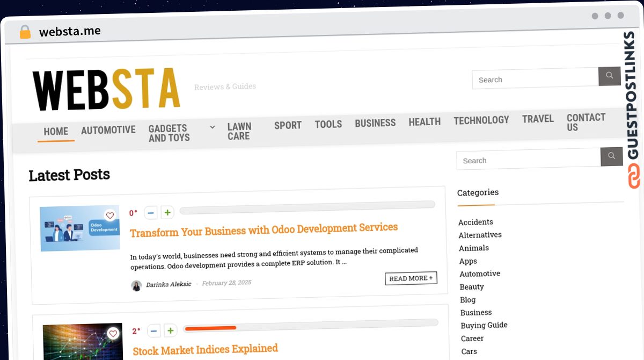
Task: Click minus vote button on Odoo post
Action: tap(151, 213)
